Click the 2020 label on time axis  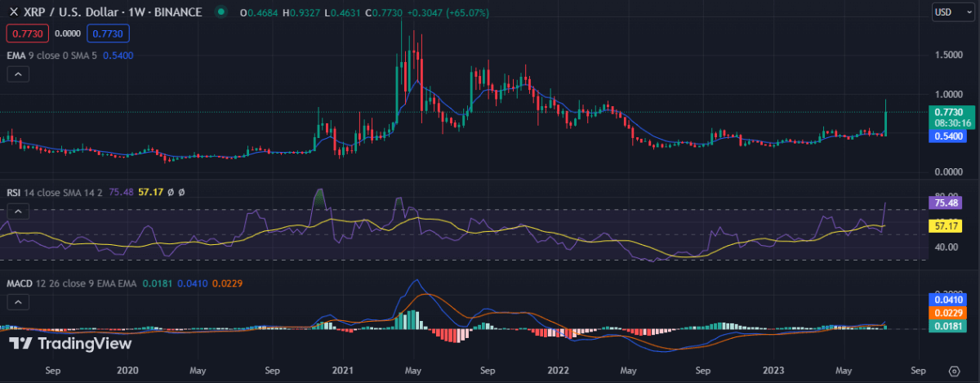point(127,370)
